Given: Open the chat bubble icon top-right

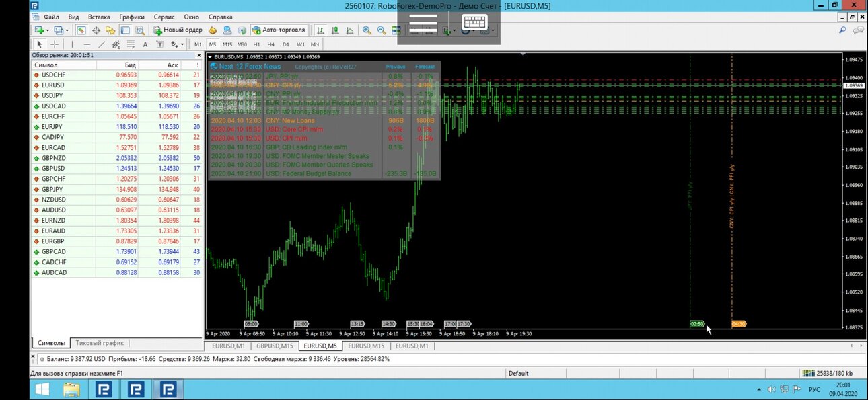Looking at the screenshot, I should coord(859,30).
